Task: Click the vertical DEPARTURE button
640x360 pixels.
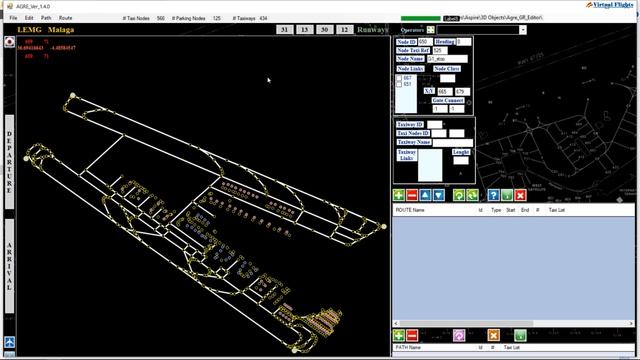Action: pos(9,162)
